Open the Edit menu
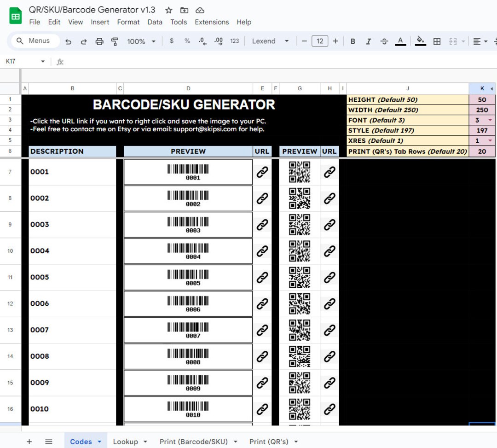 [x=54, y=22]
